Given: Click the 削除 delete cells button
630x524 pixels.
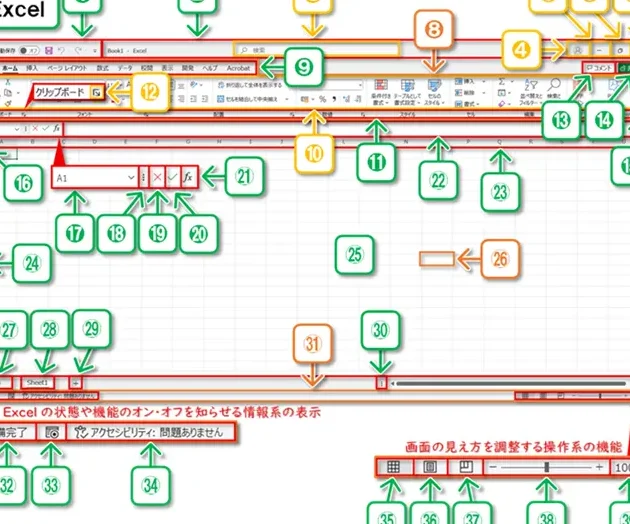Looking at the screenshot, I should pos(465,93).
